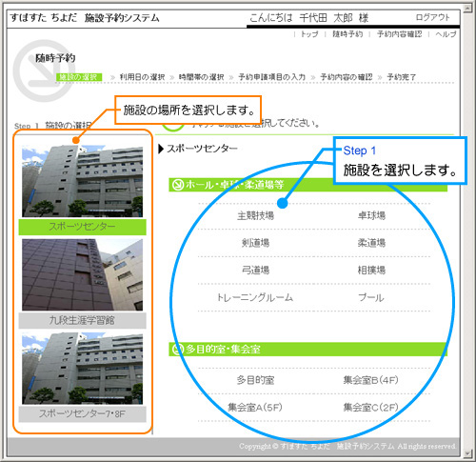This screenshot has width=476, height=462.
Task: Select the 九段生涯学習館 building photo
Action: [82, 274]
